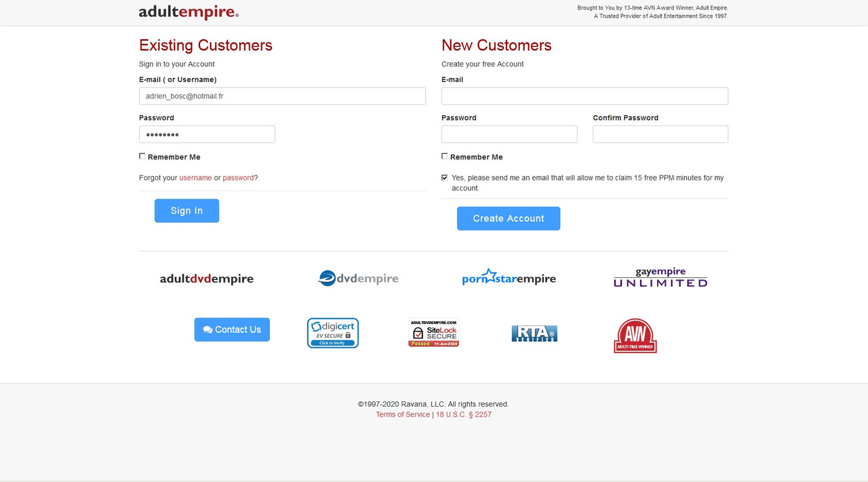Open the dvdempire brand logo
Viewport: 868px width, 482px height.
[x=358, y=278]
